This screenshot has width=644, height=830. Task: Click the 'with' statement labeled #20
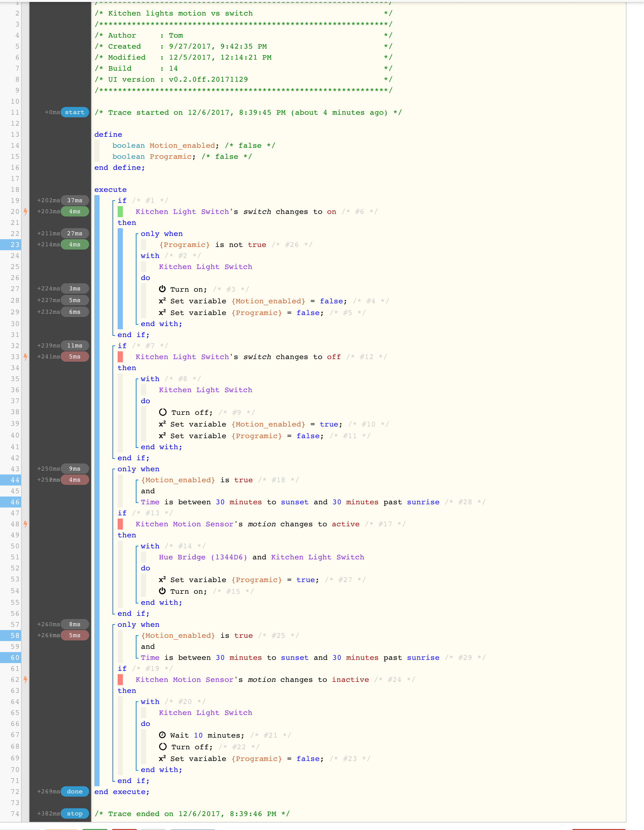click(150, 702)
